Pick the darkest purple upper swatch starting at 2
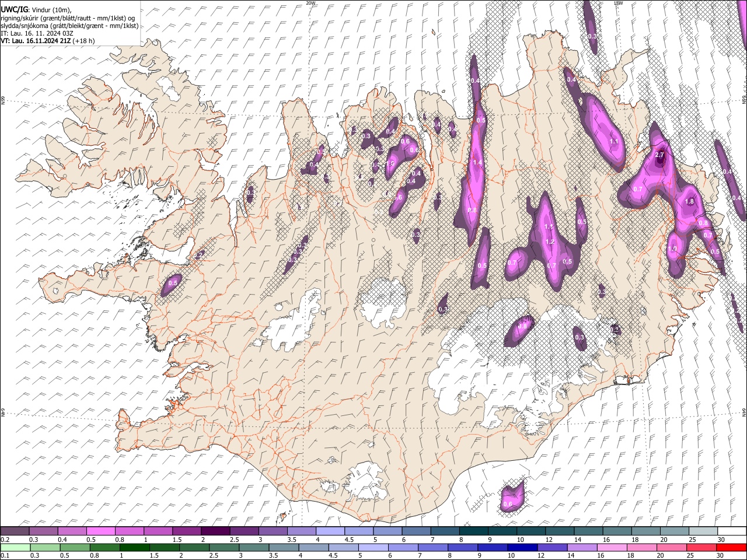747x560 pixels. tap(215, 531)
